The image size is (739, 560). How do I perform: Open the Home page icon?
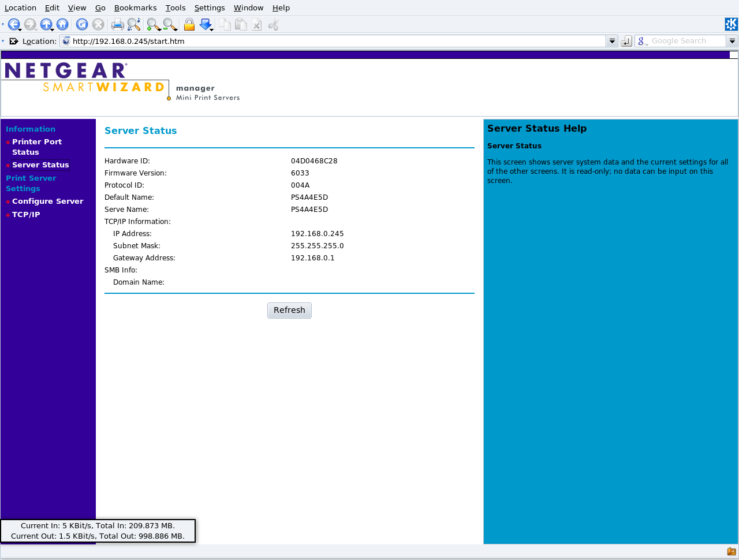click(62, 24)
